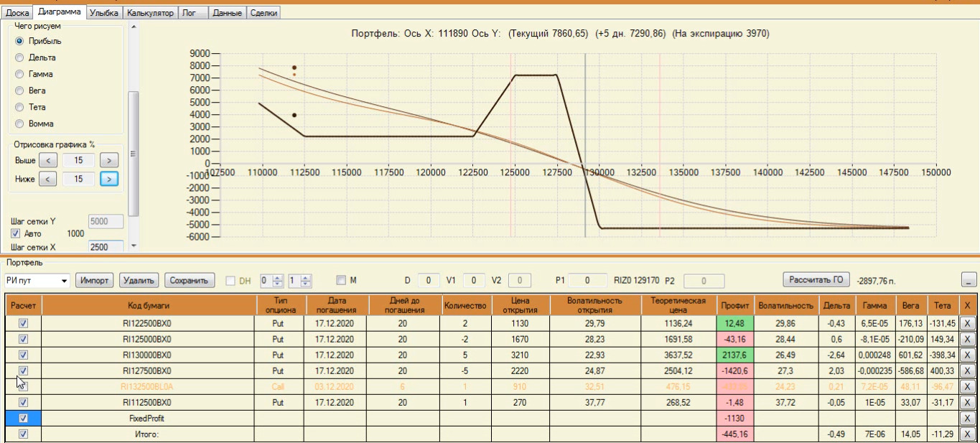Delete the RI125000BX0 row with X
This screenshot has width=980, height=443.
(968, 339)
